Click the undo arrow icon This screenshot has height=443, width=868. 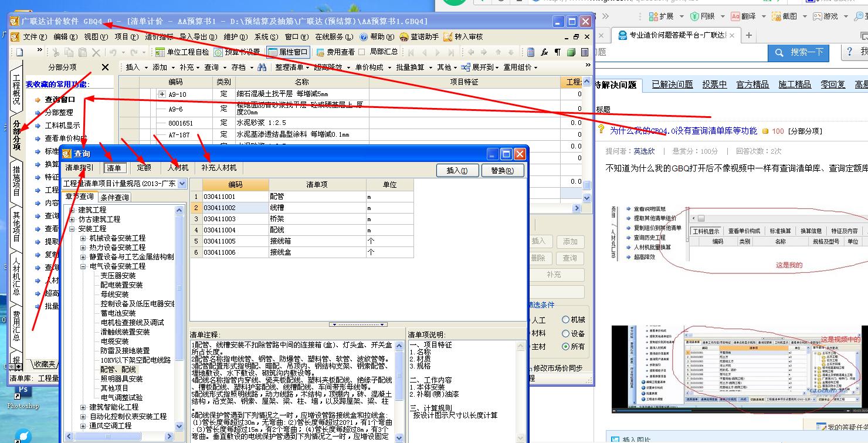[x=112, y=52]
